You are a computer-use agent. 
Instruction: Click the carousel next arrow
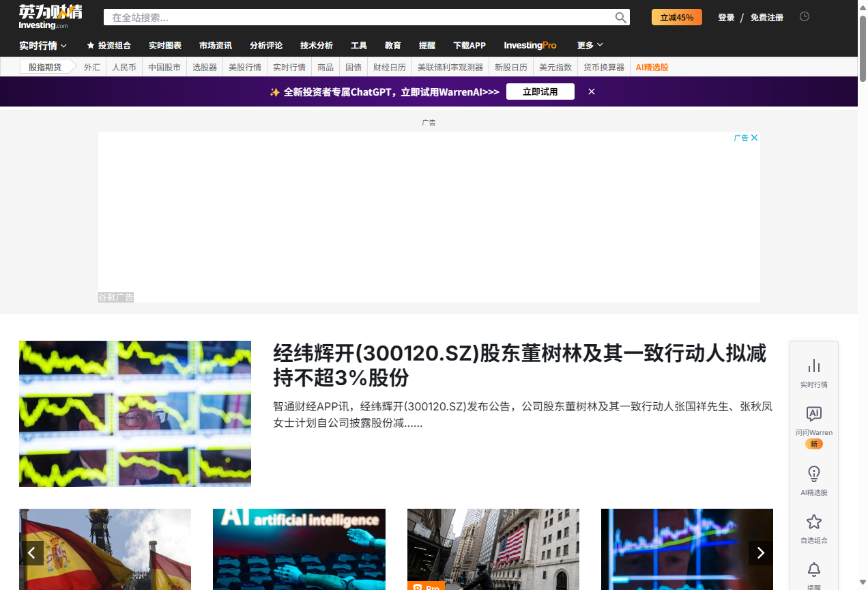point(760,552)
